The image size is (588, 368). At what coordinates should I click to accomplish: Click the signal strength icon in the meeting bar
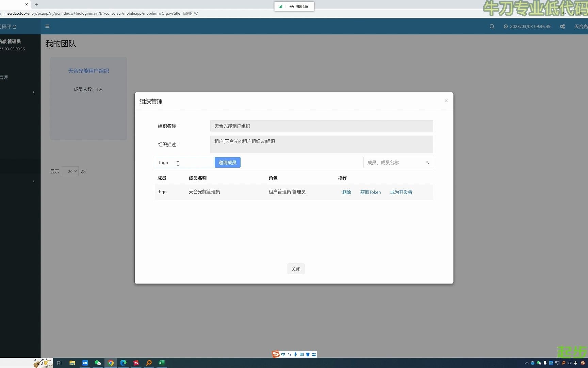click(x=280, y=6)
